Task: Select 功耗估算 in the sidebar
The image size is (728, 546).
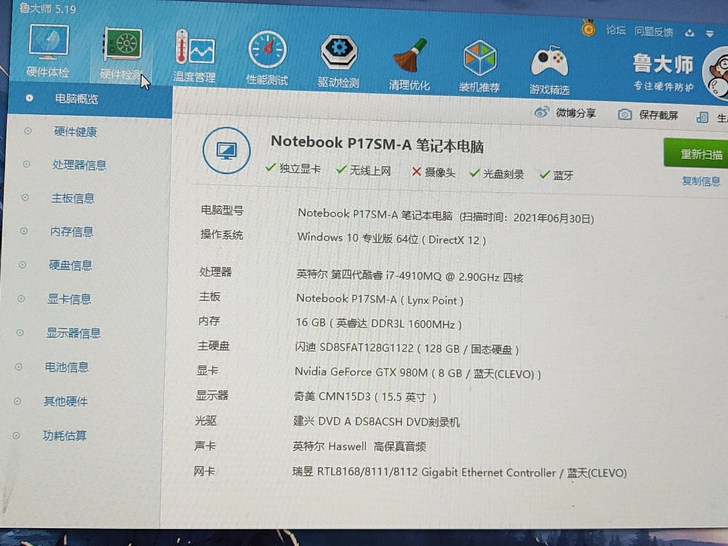Action: pos(65,436)
